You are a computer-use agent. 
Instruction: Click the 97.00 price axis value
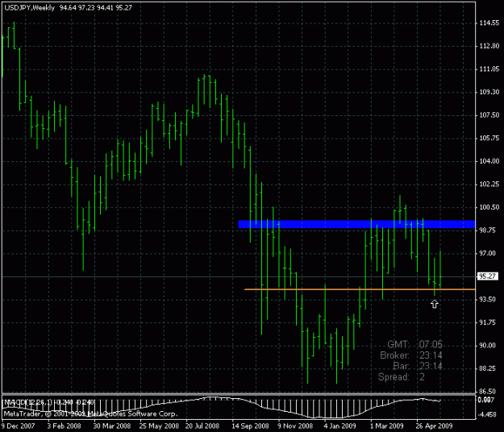(x=488, y=253)
